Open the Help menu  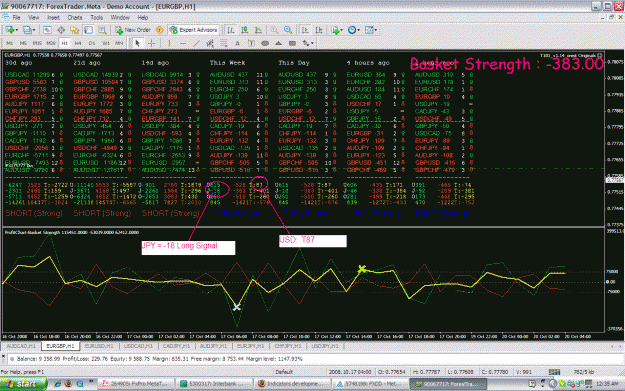point(143,18)
